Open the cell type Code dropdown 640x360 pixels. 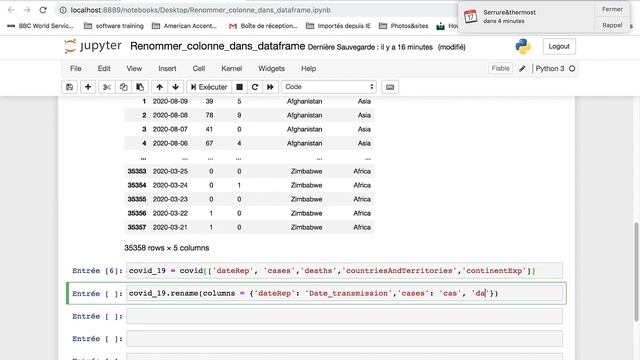pos(329,87)
